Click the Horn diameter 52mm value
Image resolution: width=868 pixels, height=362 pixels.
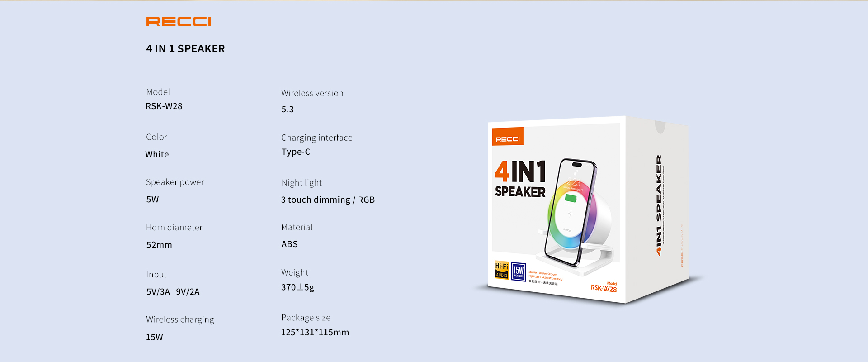pyautogui.click(x=159, y=245)
